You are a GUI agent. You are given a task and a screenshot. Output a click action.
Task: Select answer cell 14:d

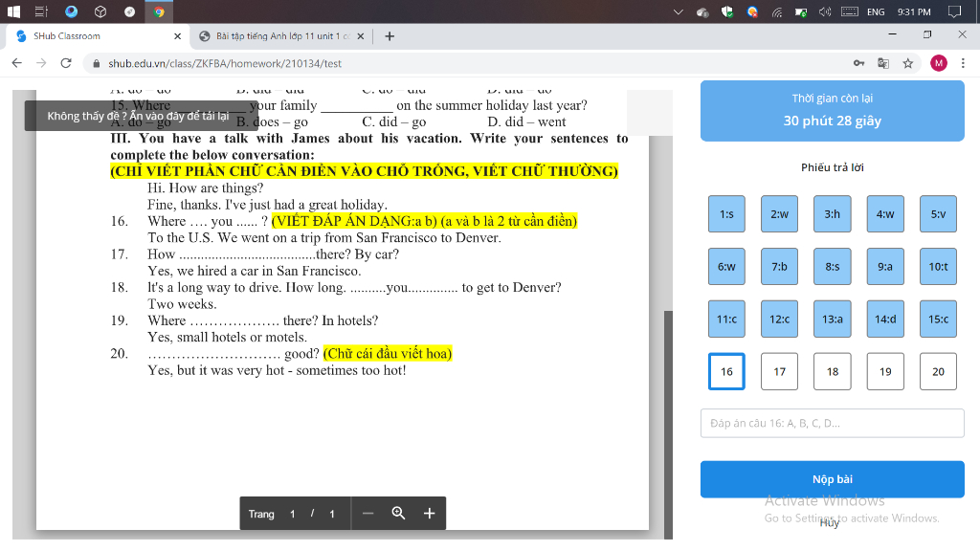coord(885,320)
